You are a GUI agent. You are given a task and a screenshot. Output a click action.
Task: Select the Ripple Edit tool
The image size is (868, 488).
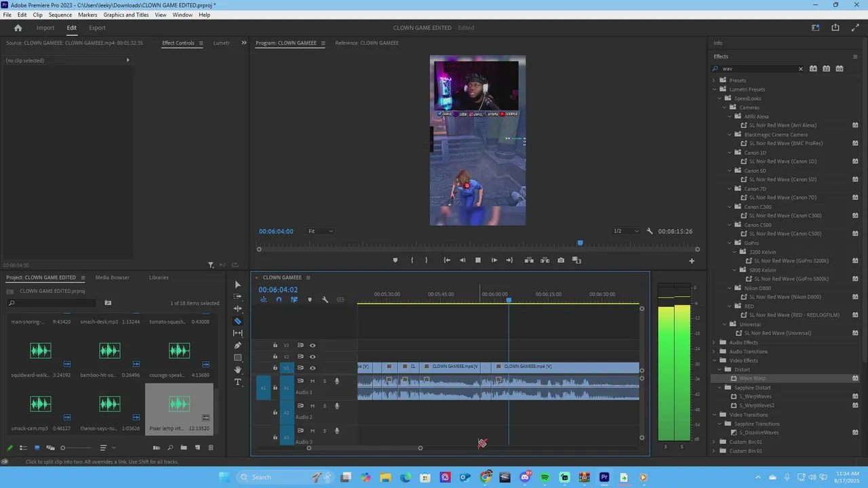click(x=237, y=309)
